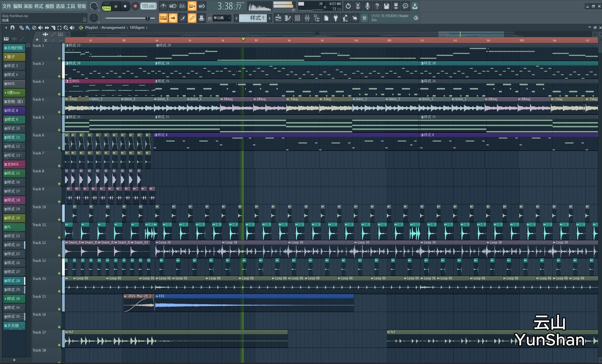602x364 pixels.
Task: Toggle the loop recording icon
Action: coord(202,6)
